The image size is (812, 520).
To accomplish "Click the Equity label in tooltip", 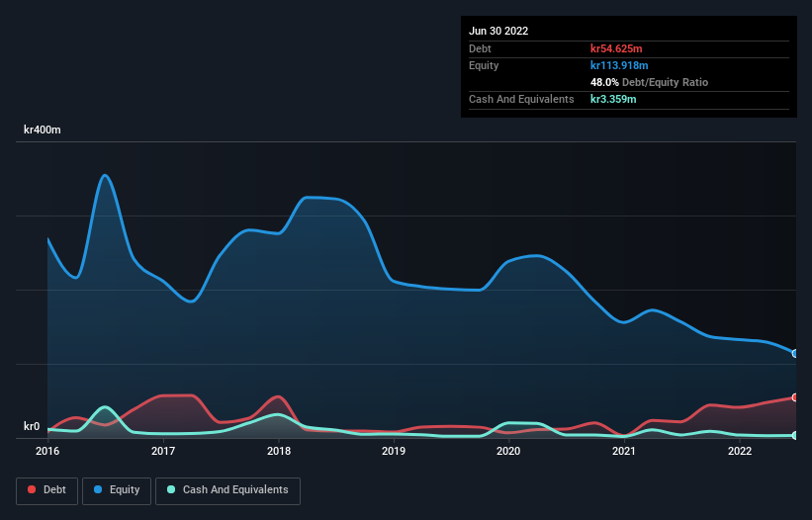I will (484, 65).
